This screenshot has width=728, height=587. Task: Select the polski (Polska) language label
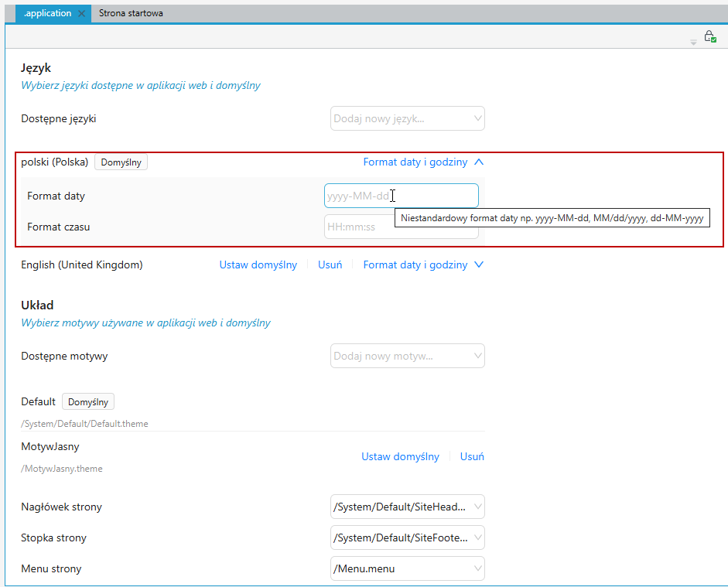point(55,162)
